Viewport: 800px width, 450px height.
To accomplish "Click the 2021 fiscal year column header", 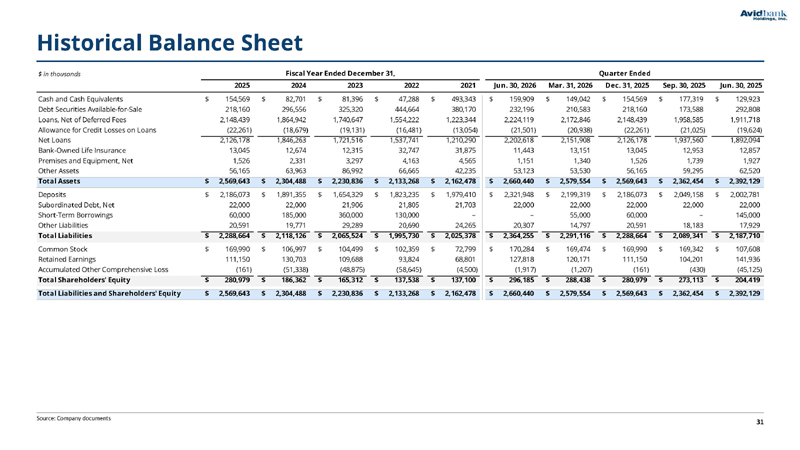I will pos(468,86).
